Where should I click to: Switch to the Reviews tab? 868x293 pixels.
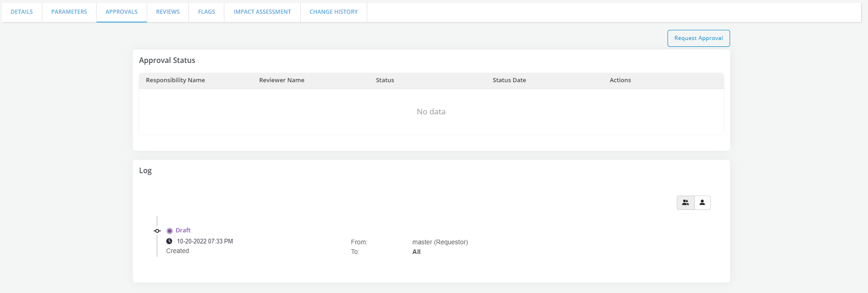168,12
